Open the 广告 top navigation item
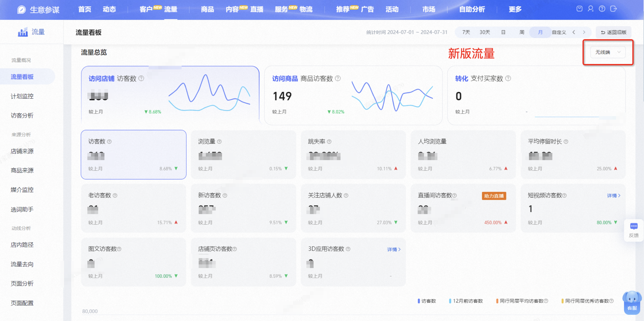 (367, 9)
